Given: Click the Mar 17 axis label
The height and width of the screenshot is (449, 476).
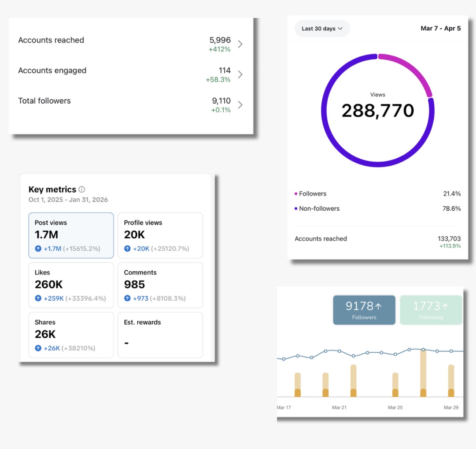Looking at the screenshot, I should [x=284, y=407].
